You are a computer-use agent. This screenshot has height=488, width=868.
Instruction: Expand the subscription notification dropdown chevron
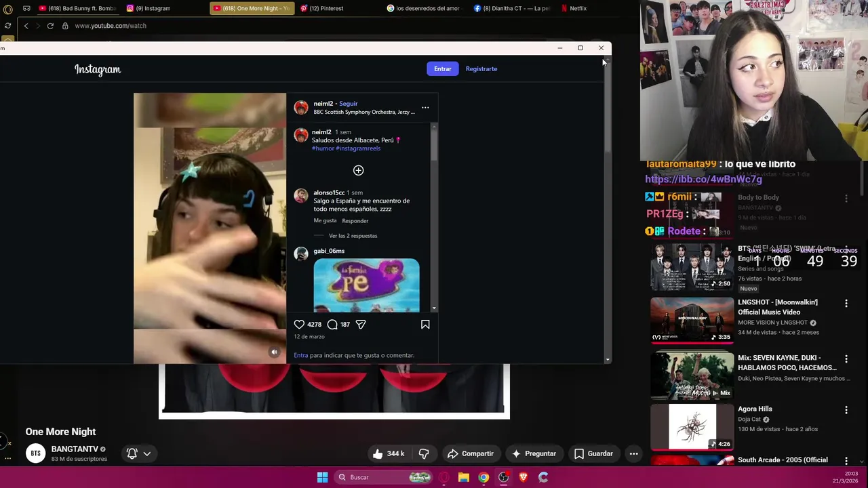[x=146, y=453]
